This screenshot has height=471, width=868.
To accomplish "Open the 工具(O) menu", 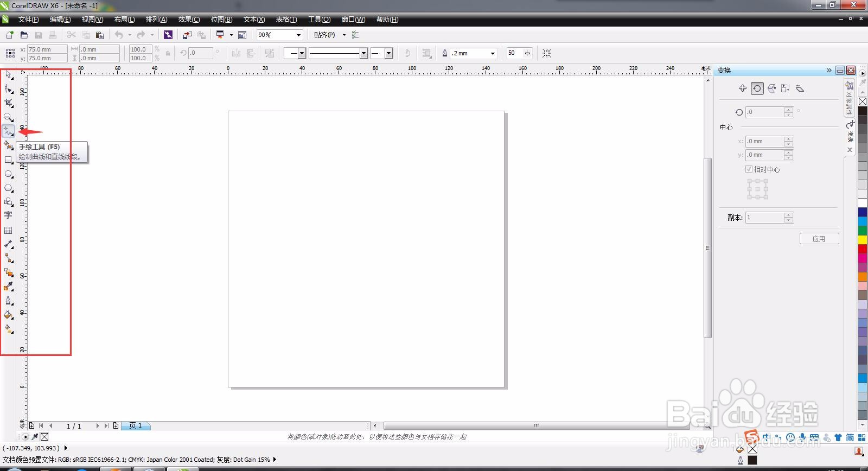I will pyautogui.click(x=319, y=20).
